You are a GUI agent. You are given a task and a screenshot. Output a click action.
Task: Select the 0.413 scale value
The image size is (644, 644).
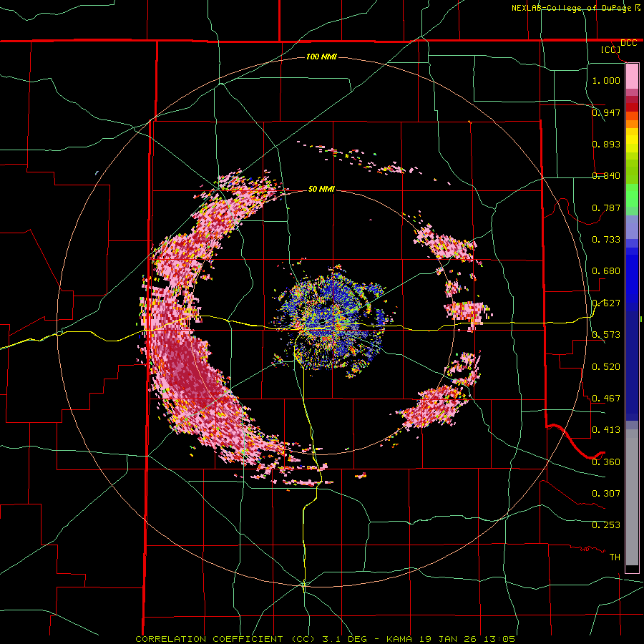[606, 429]
